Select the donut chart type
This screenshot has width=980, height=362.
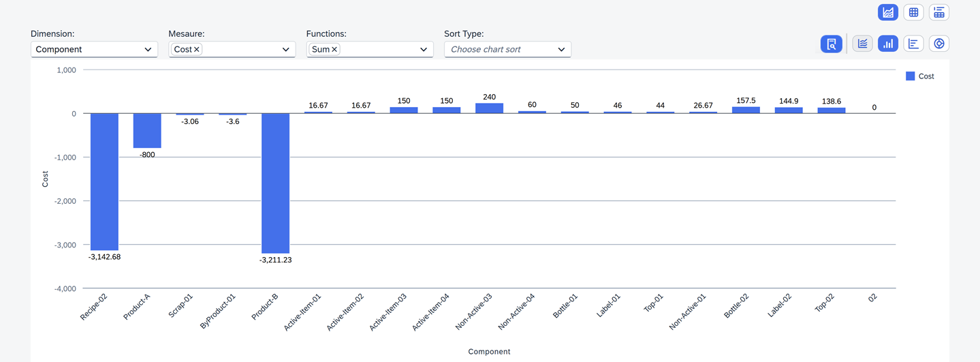(939, 44)
